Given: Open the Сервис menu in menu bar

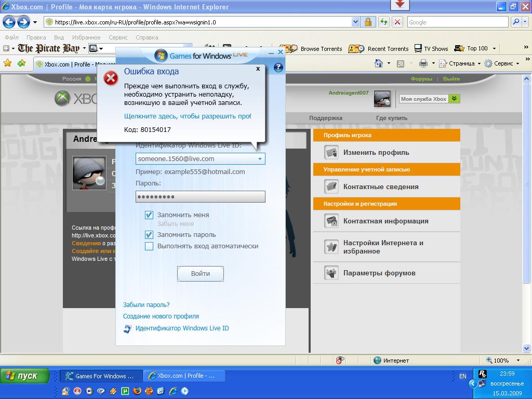Looking at the screenshot, I should pos(118,37).
